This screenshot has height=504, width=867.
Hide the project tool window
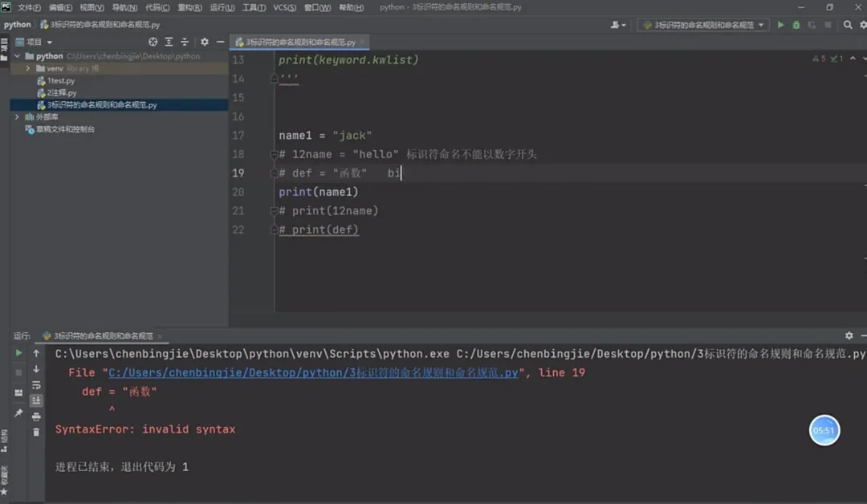coord(220,42)
